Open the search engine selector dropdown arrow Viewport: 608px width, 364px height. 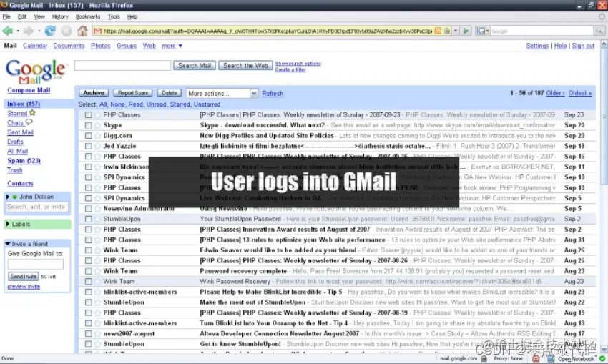coord(487,31)
